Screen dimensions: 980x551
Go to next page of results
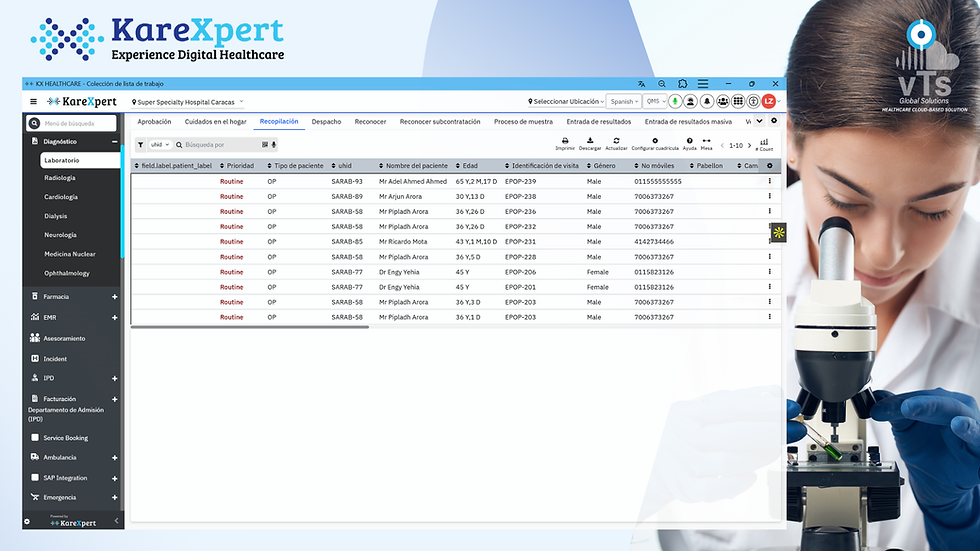749,146
